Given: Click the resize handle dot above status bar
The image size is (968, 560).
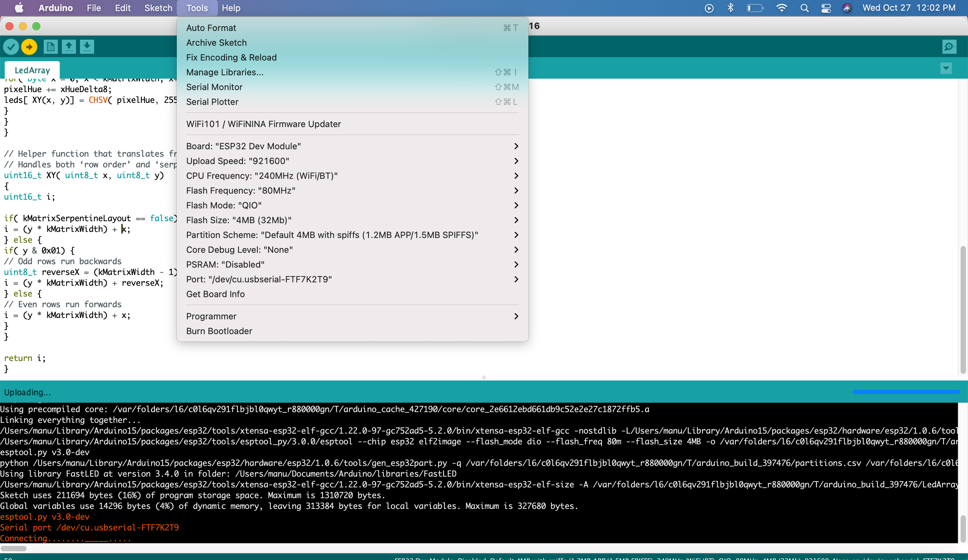Looking at the screenshot, I should [x=484, y=377].
